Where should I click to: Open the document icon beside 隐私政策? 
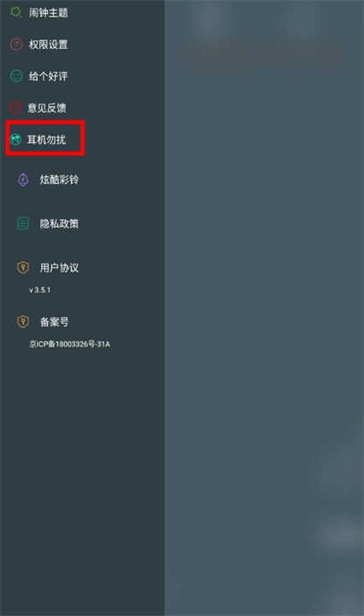23,223
